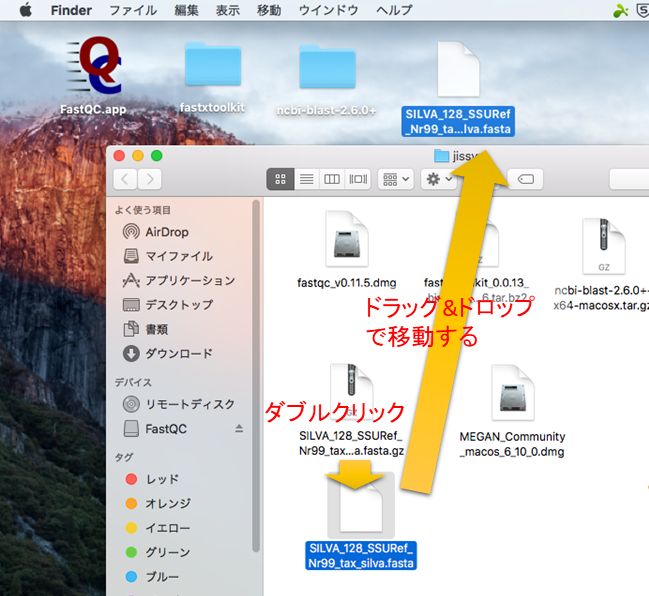Click the edit tags button
649x596 pixels.
(526, 179)
